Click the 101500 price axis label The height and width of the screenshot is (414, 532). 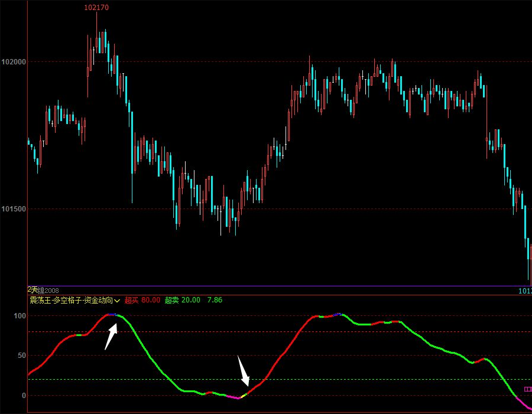tap(14, 209)
